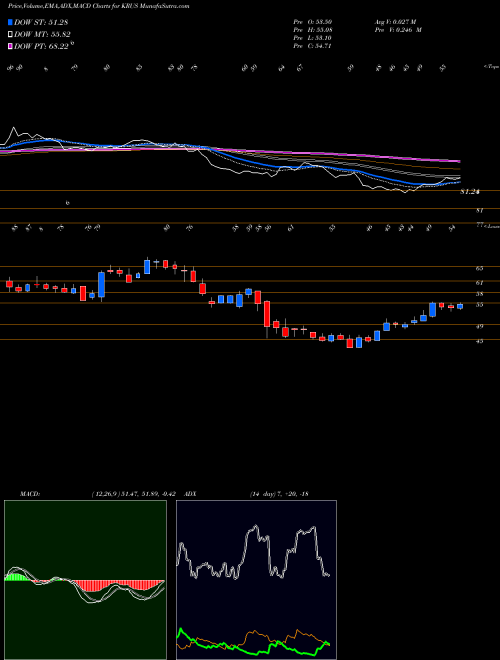Click the 58 price axis label
The width and height of the screenshot is (500, 660).
click(x=480, y=294)
